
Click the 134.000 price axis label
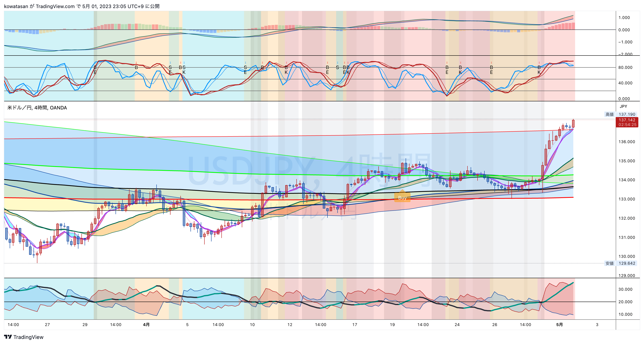(626, 180)
